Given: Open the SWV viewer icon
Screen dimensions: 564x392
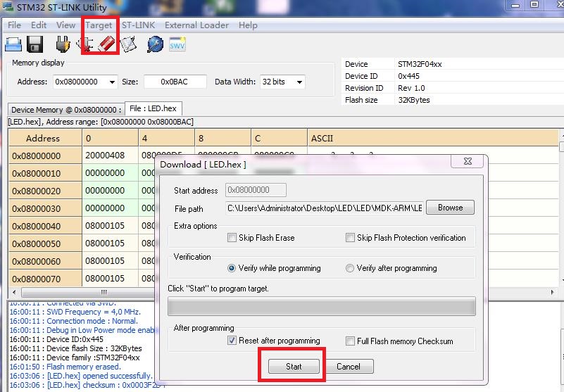Looking at the screenshot, I should [177, 44].
